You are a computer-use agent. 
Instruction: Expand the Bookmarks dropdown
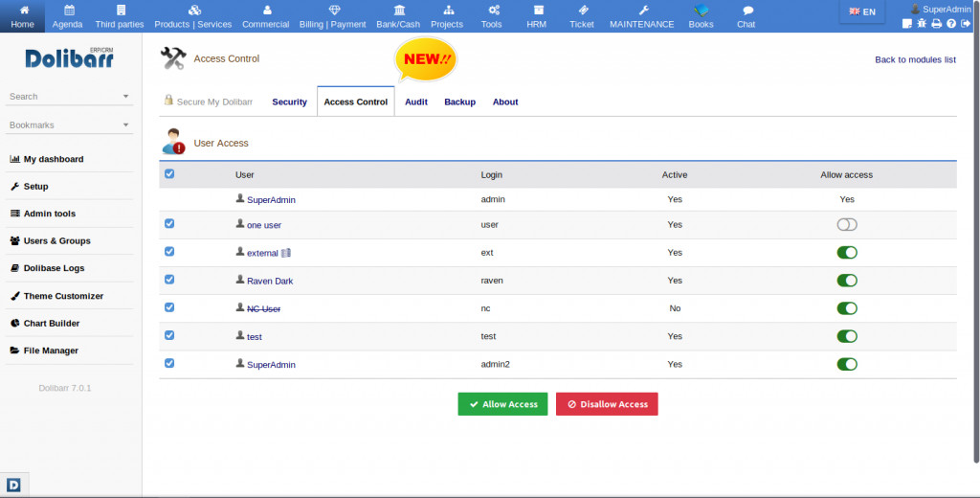[125, 125]
